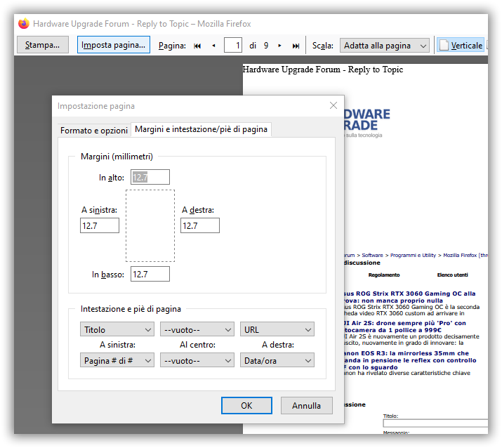Click the dashed page margin preview
Image resolution: width=502 pixels, height=448 pixels.
pyautogui.click(x=150, y=226)
